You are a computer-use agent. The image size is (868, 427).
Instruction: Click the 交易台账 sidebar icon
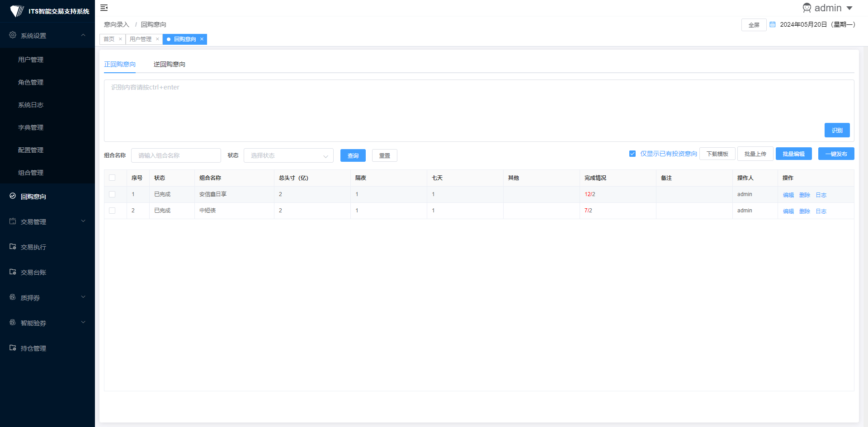click(x=13, y=272)
